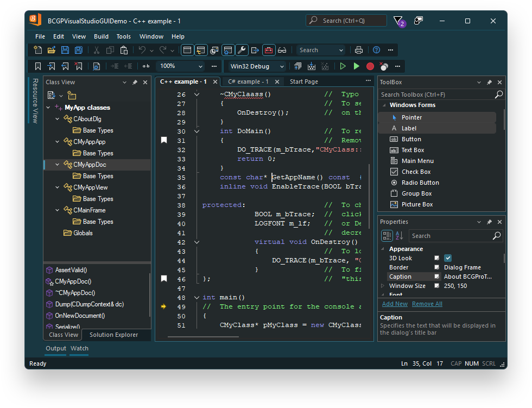Open the 100% zoom level dropdown
532x408 pixels.
click(180, 66)
